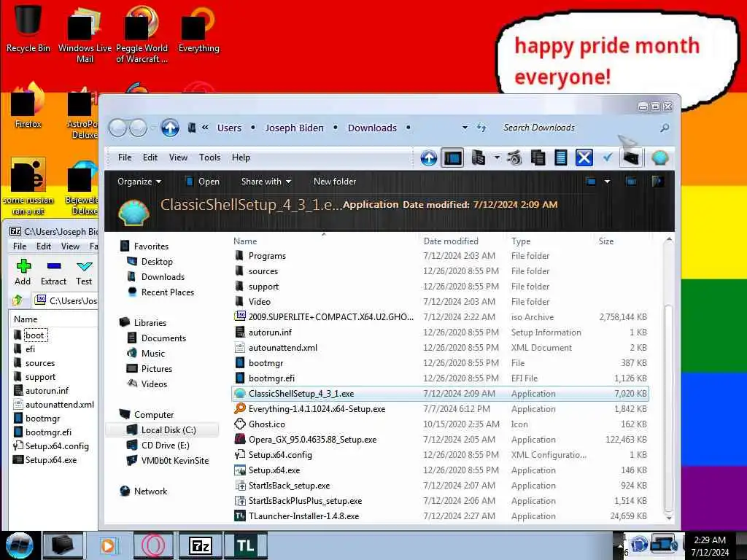The height and width of the screenshot is (560, 747).
Task: Click the search magnifier icon
Action: tap(665, 128)
